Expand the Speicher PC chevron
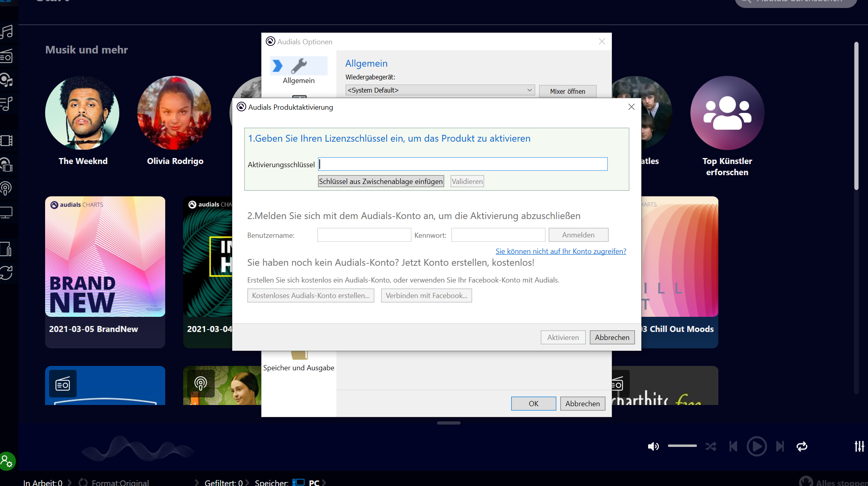The height and width of the screenshot is (486, 868). (x=324, y=482)
